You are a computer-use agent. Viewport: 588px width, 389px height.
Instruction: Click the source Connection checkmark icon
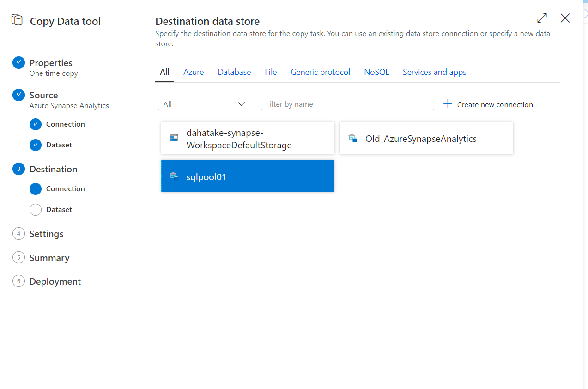point(36,124)
